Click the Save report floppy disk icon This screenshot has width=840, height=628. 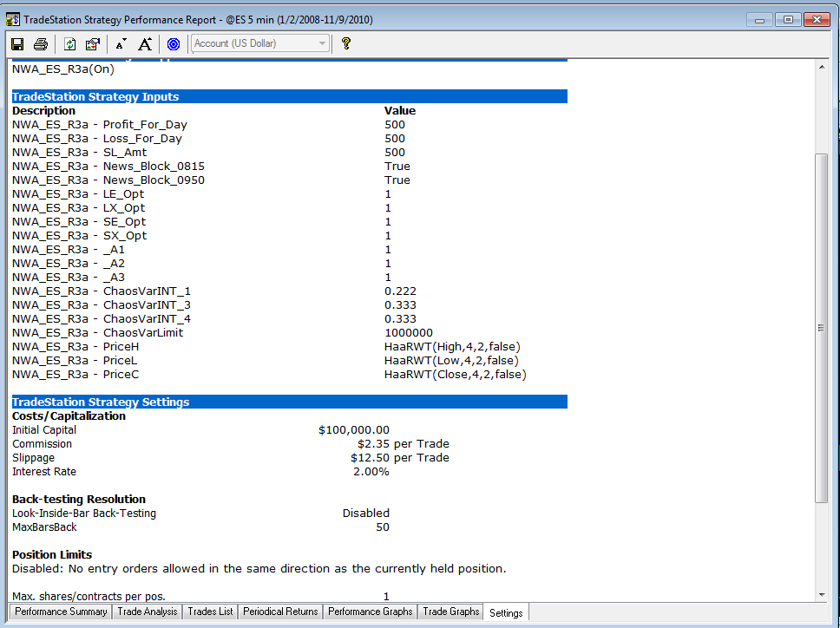pyautogui.click(x=17, y=44)
